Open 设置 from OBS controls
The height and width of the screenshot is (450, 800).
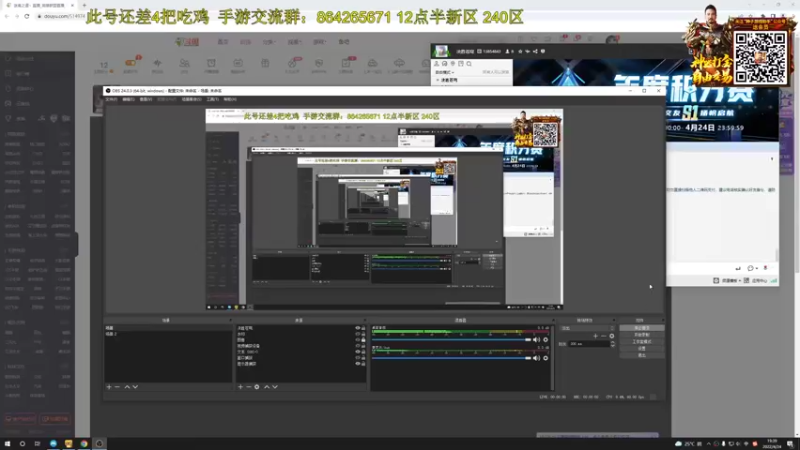click(642, 348)
